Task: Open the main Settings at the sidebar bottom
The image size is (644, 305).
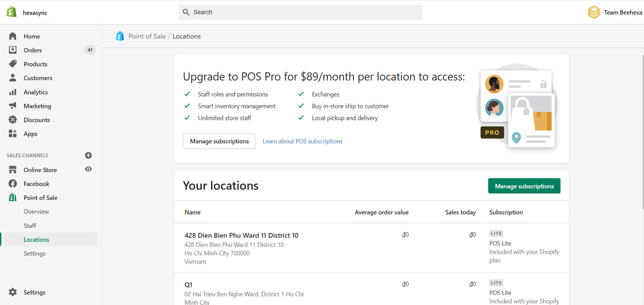Action: (34, 292)
